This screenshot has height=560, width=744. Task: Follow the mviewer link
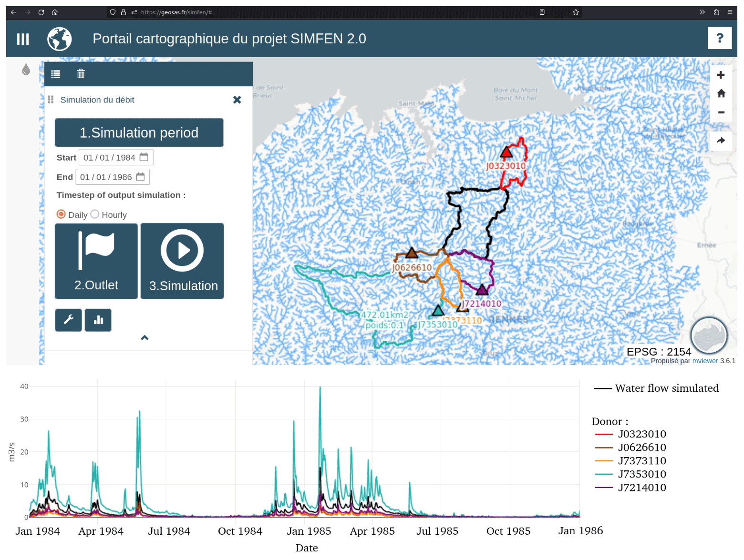pyautogui.click(x=705, y=361)
